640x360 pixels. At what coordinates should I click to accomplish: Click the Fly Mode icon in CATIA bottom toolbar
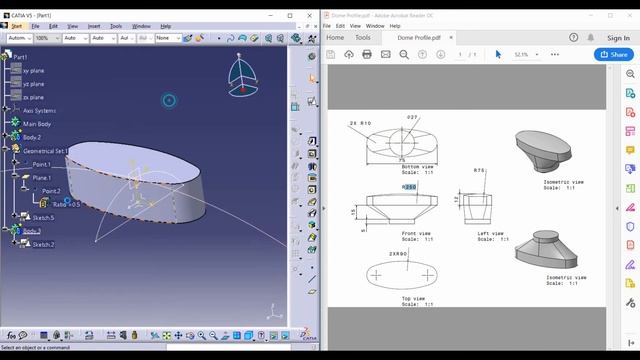(x=155, y=336)
